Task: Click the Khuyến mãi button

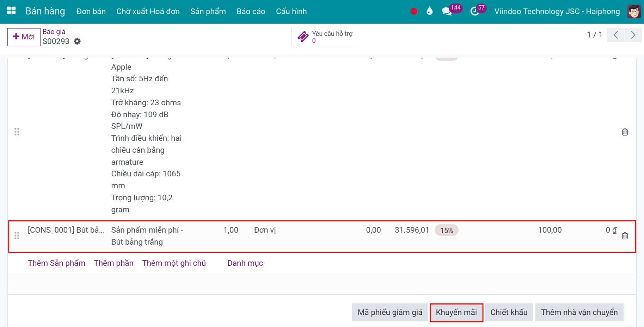Action: pyautogui.click(x=456, y=312)
